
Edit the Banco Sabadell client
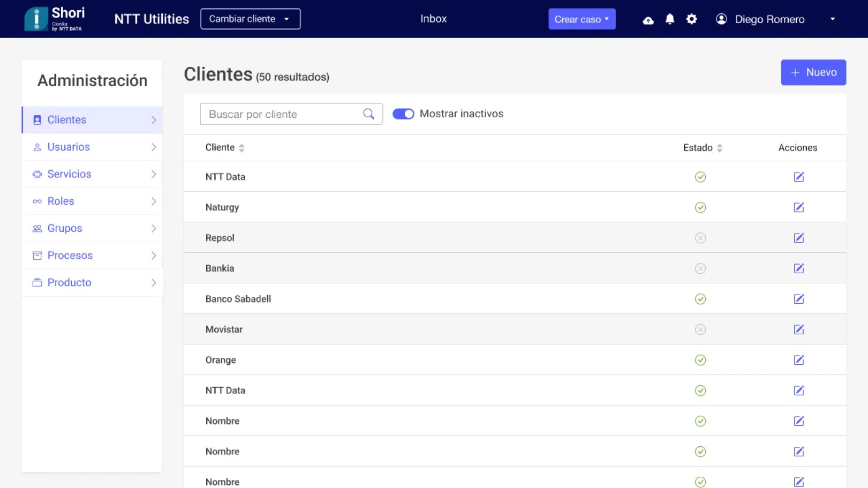point(798,299)
